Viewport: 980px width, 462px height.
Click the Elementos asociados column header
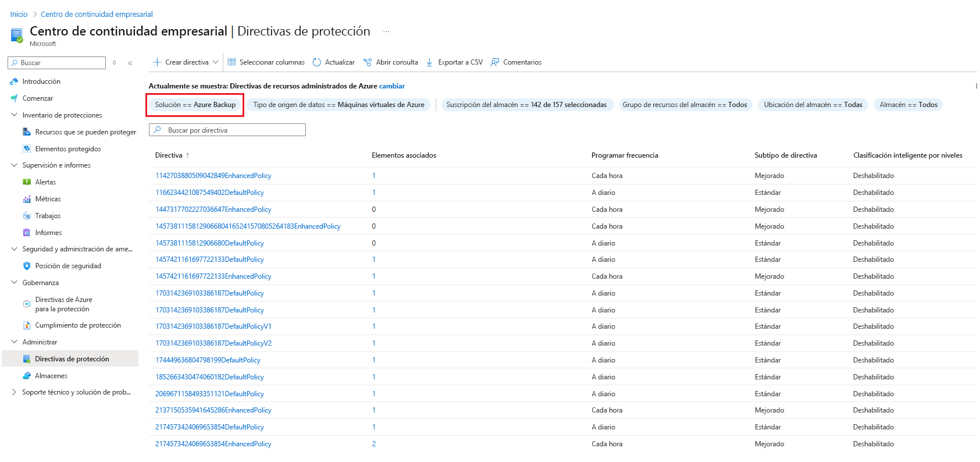(404, 155)
